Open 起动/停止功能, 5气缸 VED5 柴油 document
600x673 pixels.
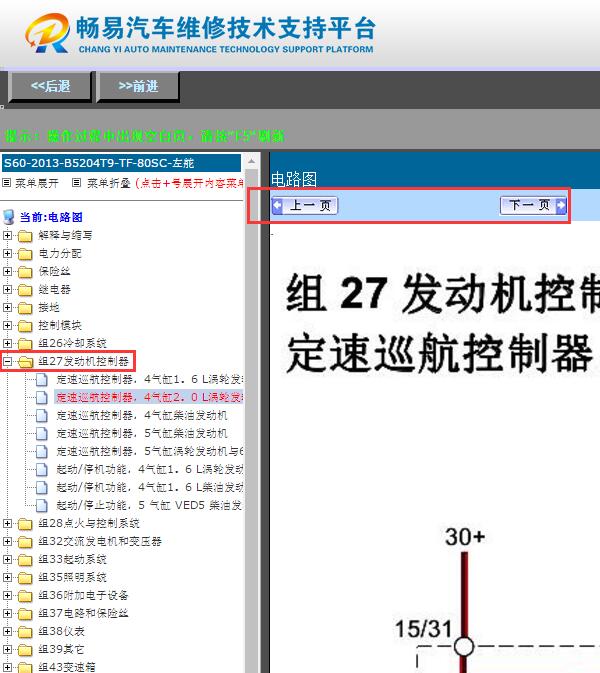[x=149, y=505]
